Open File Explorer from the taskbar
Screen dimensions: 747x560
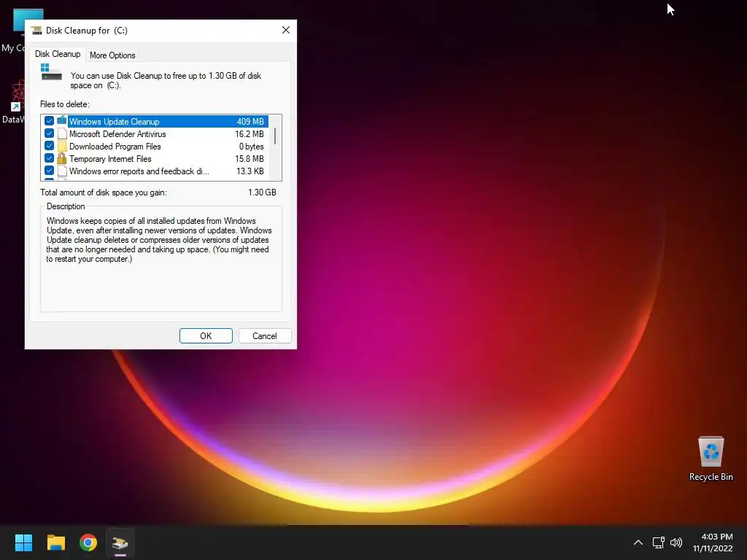point(55,542)
